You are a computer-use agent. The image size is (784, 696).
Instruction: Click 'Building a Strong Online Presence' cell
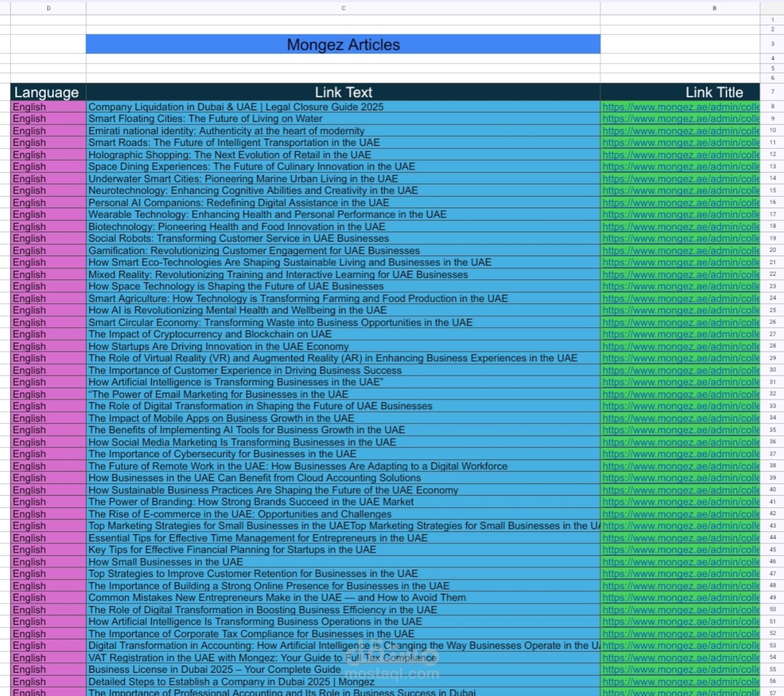point(343,586)
